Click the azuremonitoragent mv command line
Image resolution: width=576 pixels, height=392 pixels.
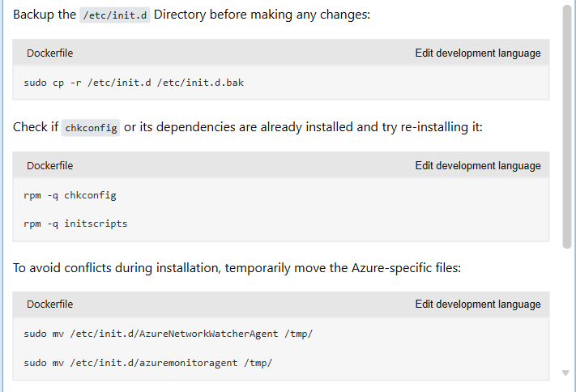tap(148, 363)
